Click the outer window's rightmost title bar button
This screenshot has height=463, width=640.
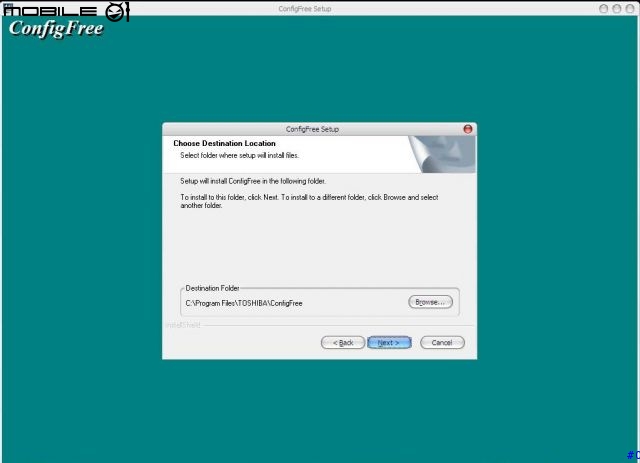pos(630,9)
